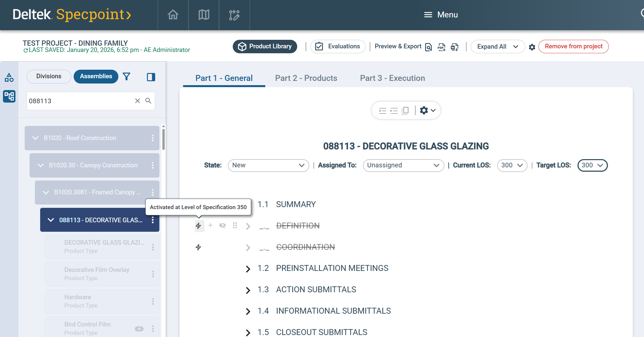Export to Word icon
The image size is (644, 337).
click(x=455, y=47)
